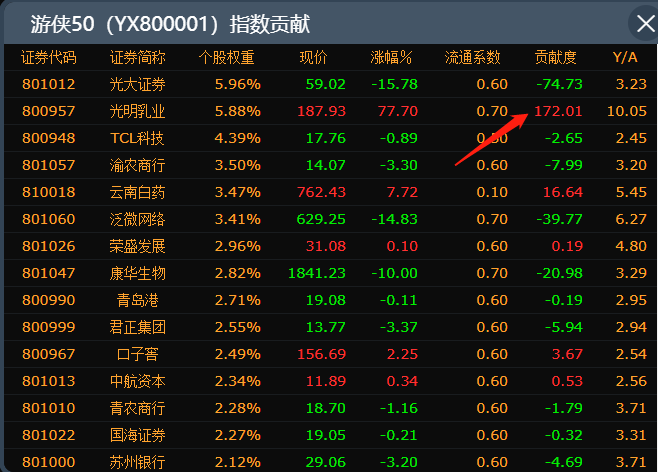
Task: Click weight 4.39% for TCL科技
Action: (238, 138)
